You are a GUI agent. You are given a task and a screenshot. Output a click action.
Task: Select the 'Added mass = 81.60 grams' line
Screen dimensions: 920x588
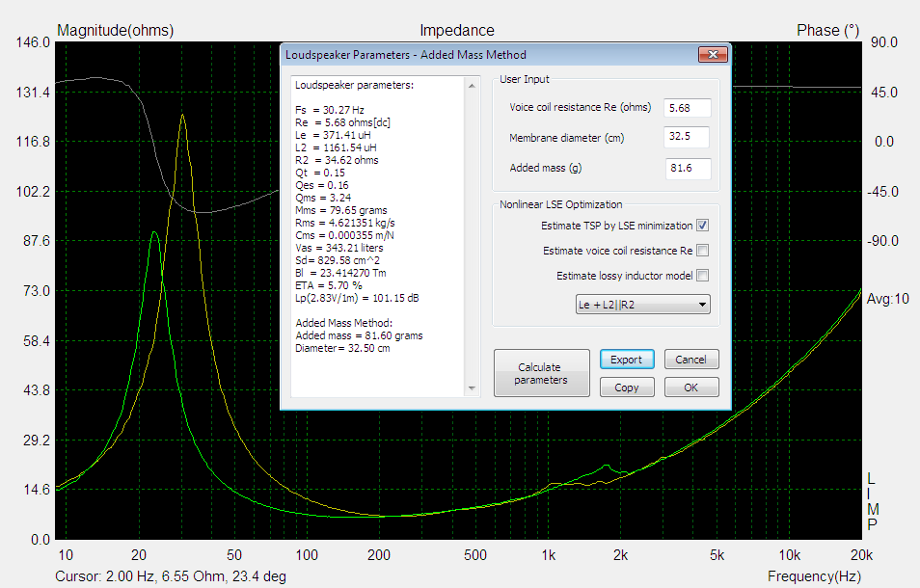pyautogui.click(x=359, y=335)
